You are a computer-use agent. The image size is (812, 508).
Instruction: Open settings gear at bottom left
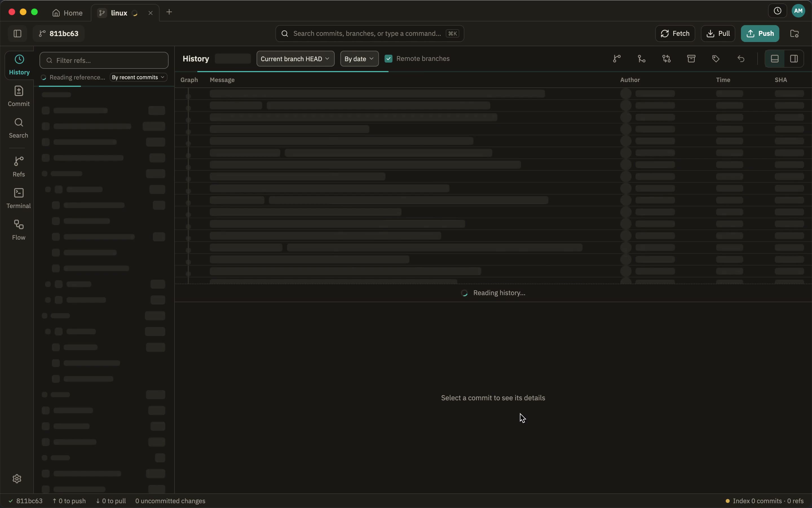pos(17,478)
